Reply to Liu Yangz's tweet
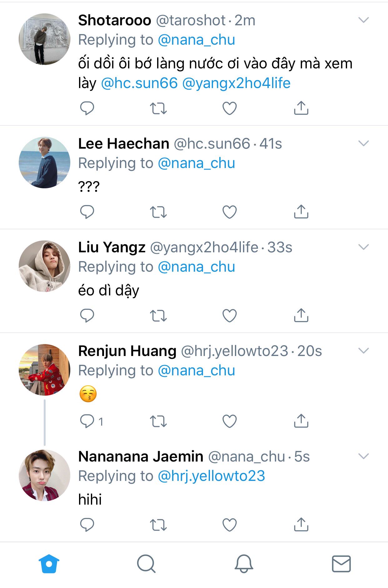Viewport: 388px width, 588px height. pyautogui.click(x=87, y=315)
